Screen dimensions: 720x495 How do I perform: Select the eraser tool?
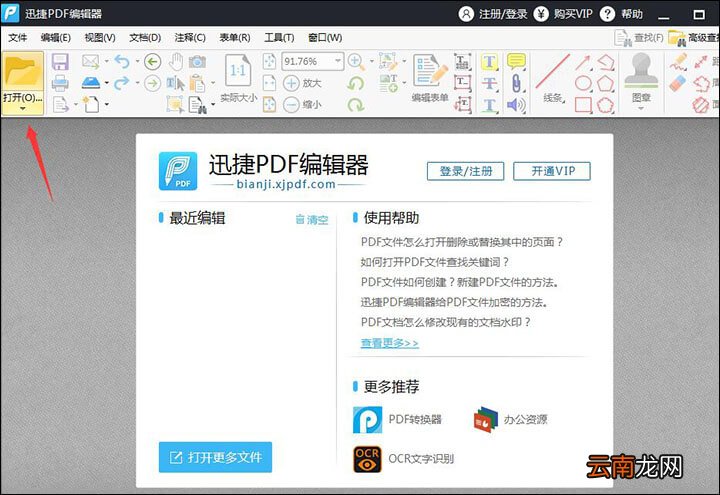pos(677,83)
